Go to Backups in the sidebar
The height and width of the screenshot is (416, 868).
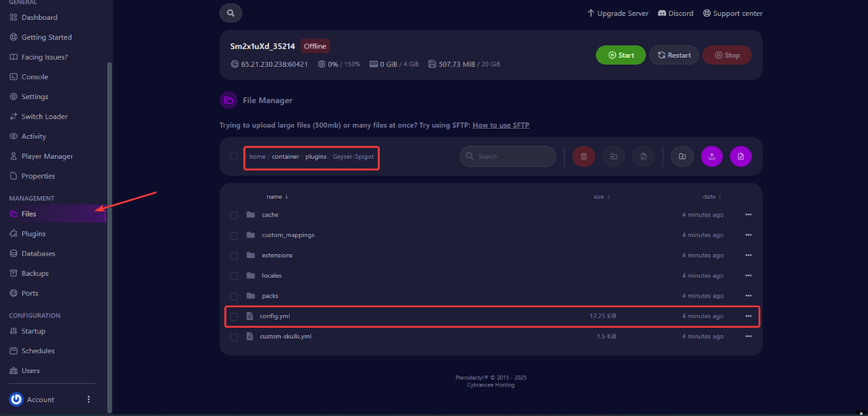(x=35, y=273)
